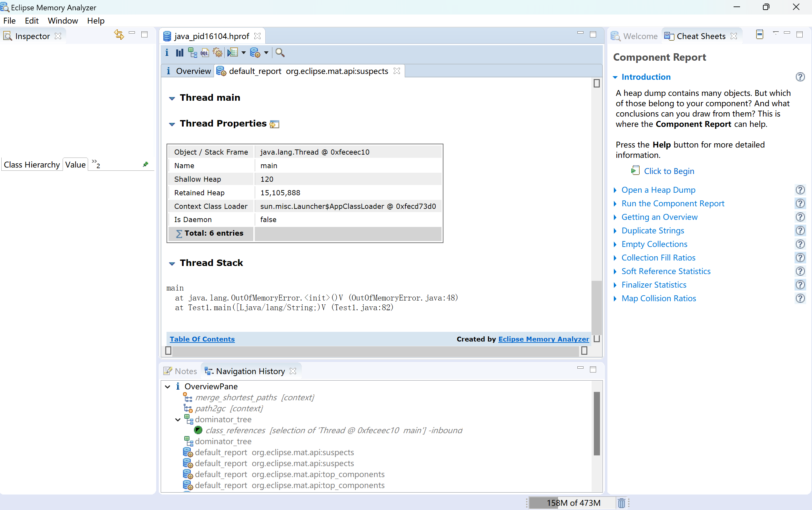Show hidden Inspector tabs chevron

click(96, 164)
